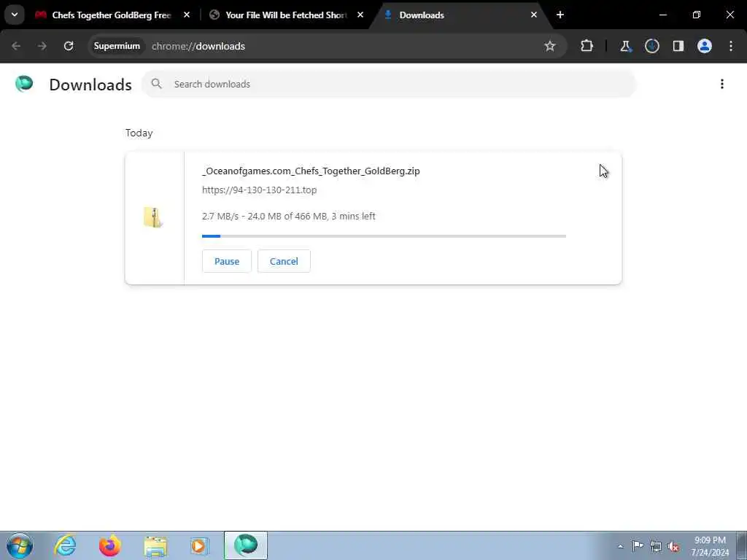Open the network tray icon
This screenshot has height=560, width=747.
click(x=656, y=546)
